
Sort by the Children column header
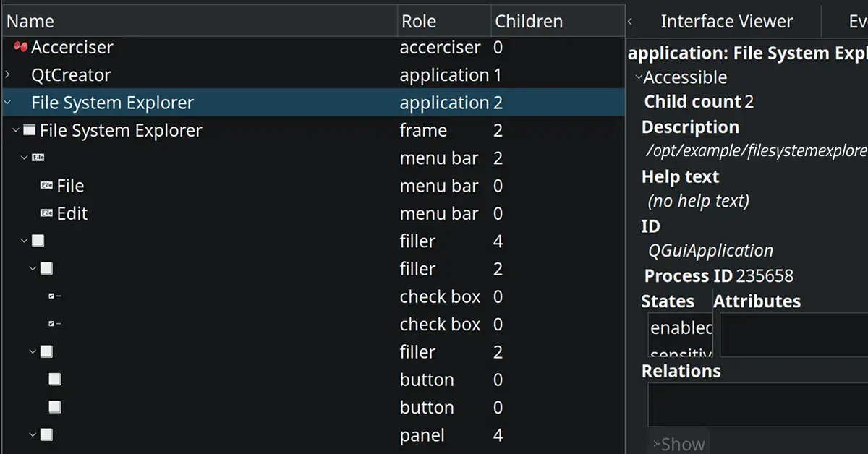[x=529, y=22]
